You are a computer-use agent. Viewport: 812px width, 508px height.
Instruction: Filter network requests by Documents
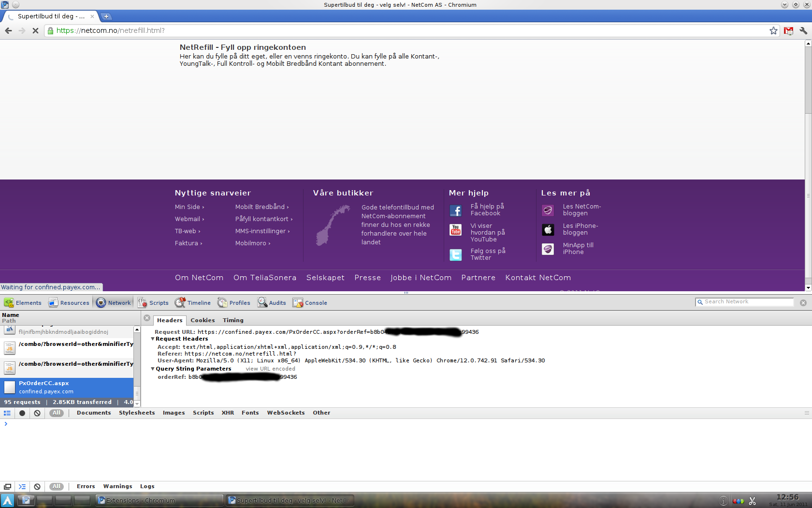tap(94, 413)
